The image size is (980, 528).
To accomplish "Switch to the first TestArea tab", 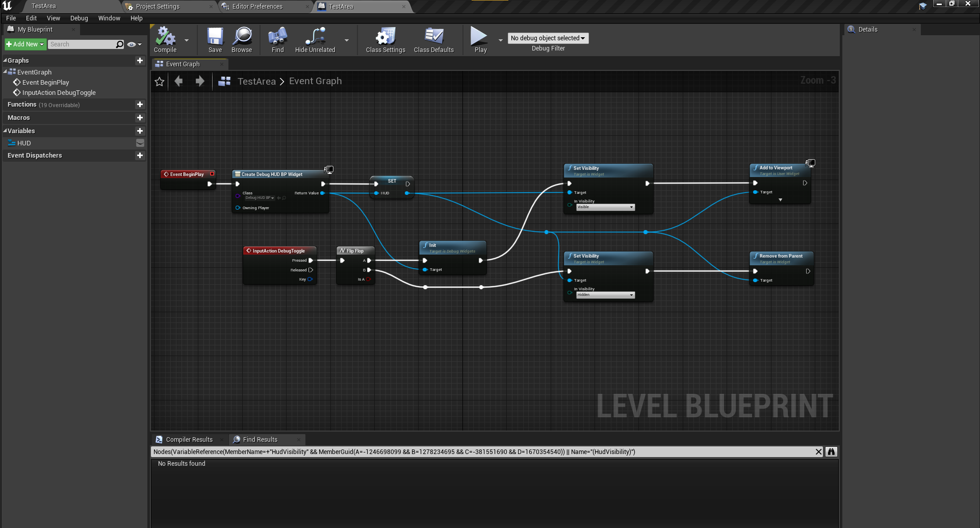I will (44, 7).
